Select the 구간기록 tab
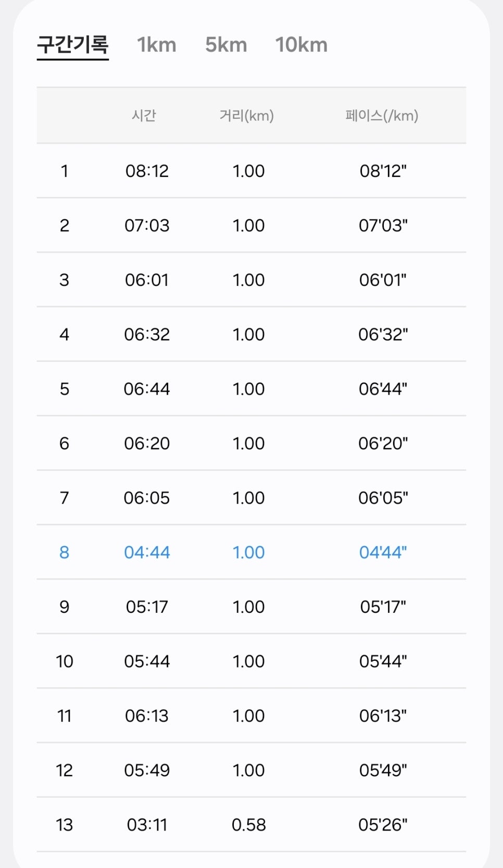Screen dimensions: 503x868 [73, 45]
